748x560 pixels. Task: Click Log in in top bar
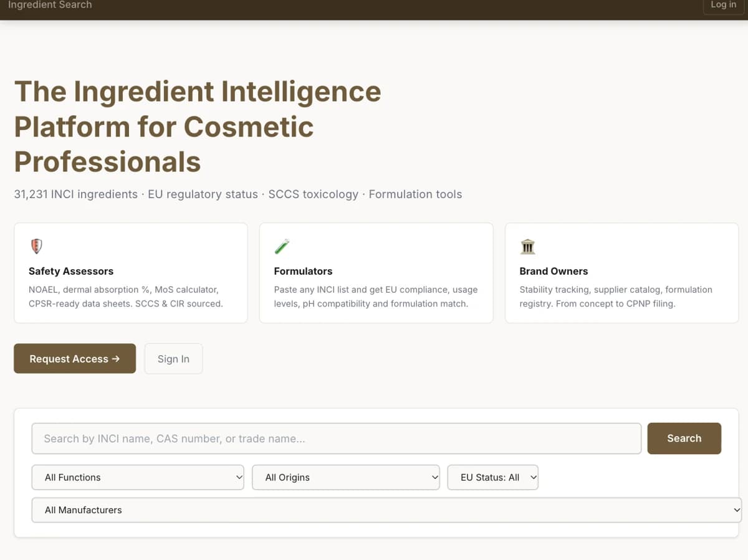tap(723, 5)
